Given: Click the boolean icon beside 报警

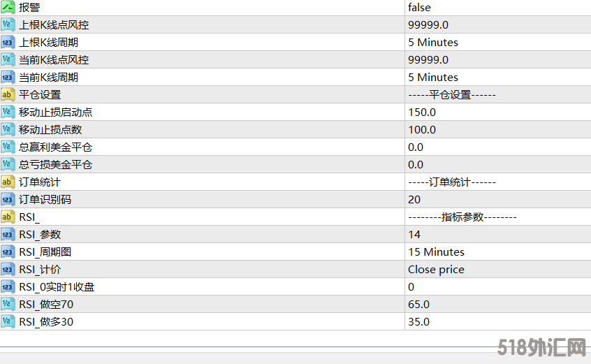Looking at the screenshot, I should [x=8, y=7].
